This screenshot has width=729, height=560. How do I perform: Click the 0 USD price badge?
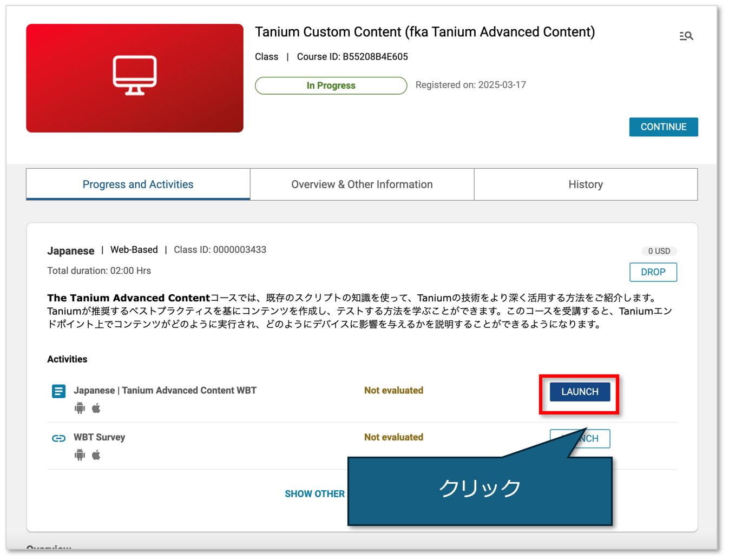click(x=659, y=251)
